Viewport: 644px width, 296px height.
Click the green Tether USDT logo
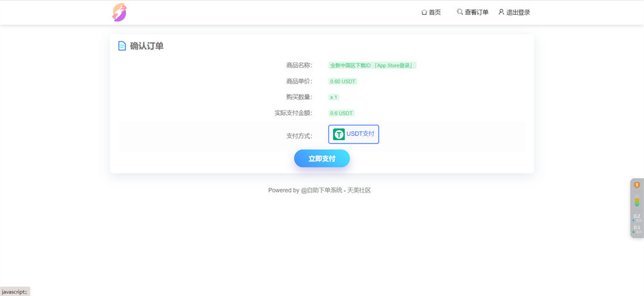339,134
